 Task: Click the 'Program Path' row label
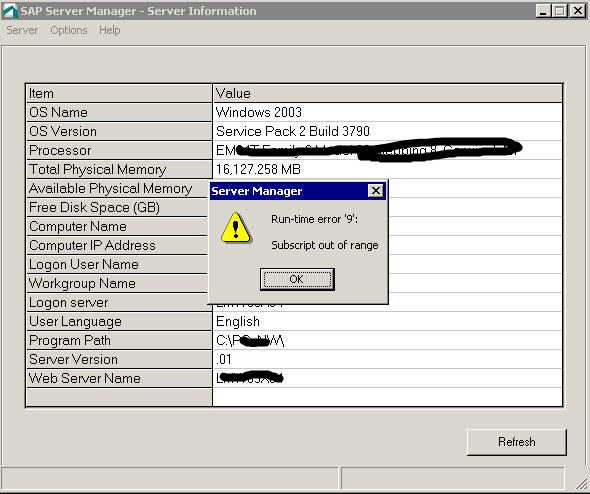119,340
